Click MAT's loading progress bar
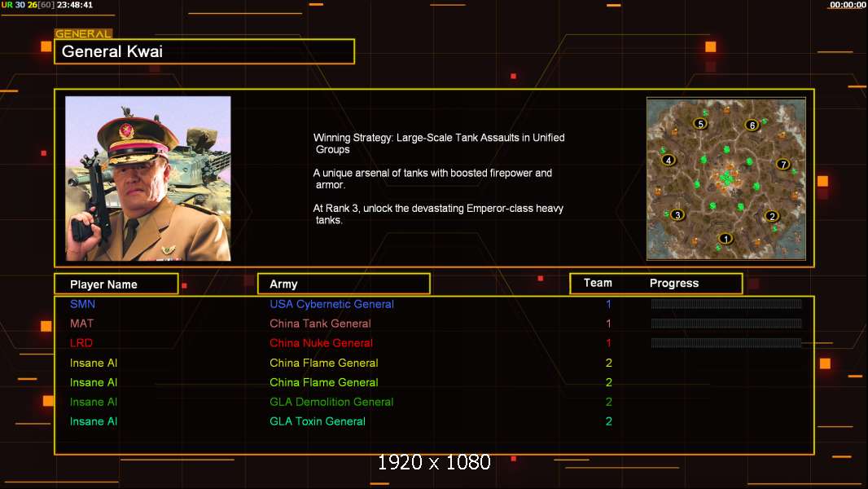 [x=726, y=324]
